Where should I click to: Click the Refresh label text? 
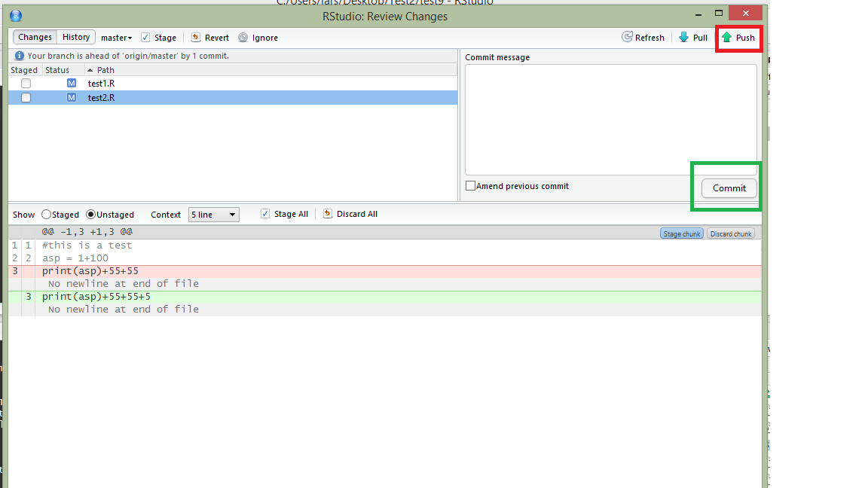pyautogui.click(x=649, y=38)
